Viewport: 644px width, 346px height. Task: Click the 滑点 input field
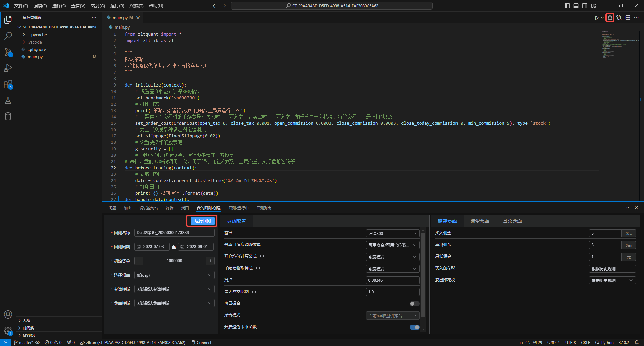click(392, 280)
